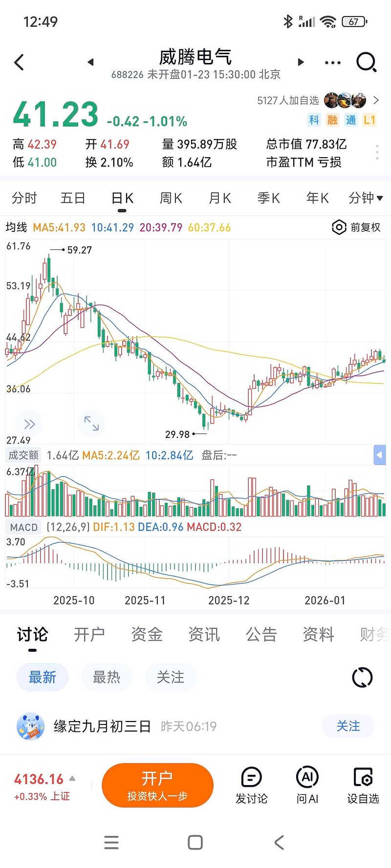Tap the 科 board tag
The height and width of the screenshot is (868, 391).
[314, 120]
